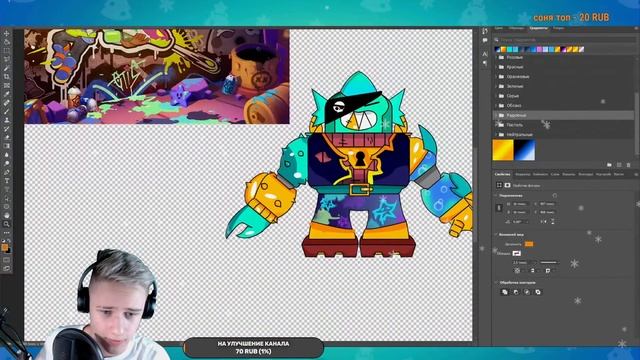Toggle Quick Mask mode
640x360 pixels.
coord(7,260)
